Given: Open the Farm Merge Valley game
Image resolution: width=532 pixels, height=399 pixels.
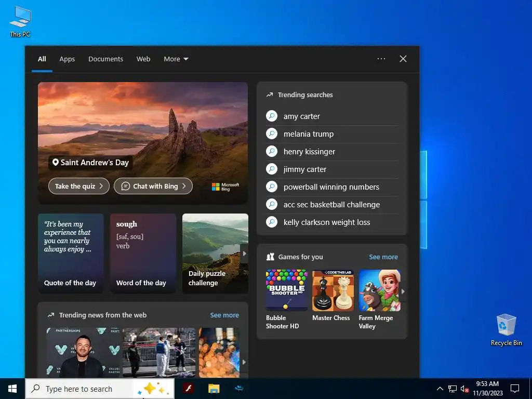Looking at the screenshot, I should 379,300.
